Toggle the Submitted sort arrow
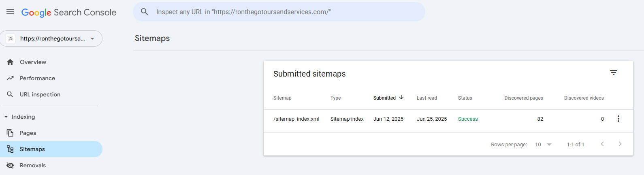The width and height of the screenshot is (644, 175). (401, 98)
